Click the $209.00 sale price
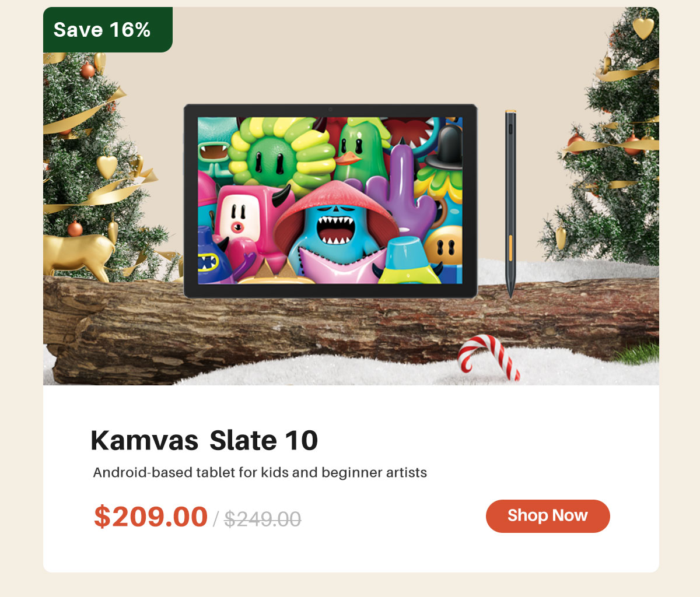The height and width of the screenshot is (597, 700). (x=151, y=517)
